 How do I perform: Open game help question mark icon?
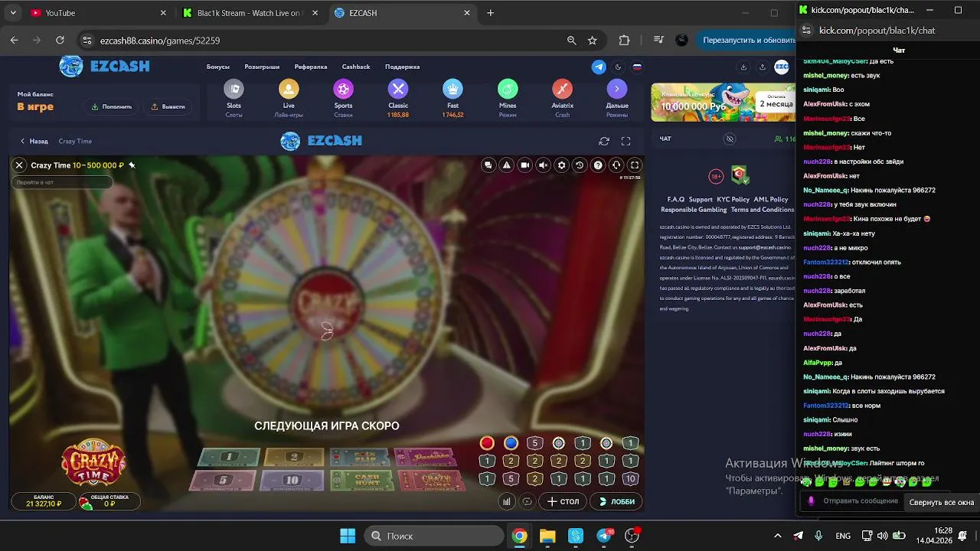(598, 165)
